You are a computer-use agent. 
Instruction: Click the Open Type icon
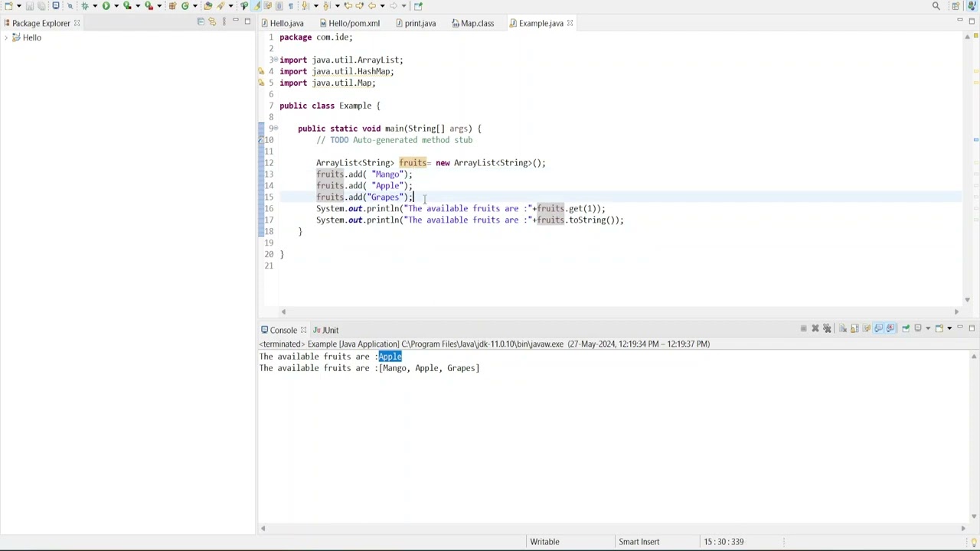click(x=207, y=6)
